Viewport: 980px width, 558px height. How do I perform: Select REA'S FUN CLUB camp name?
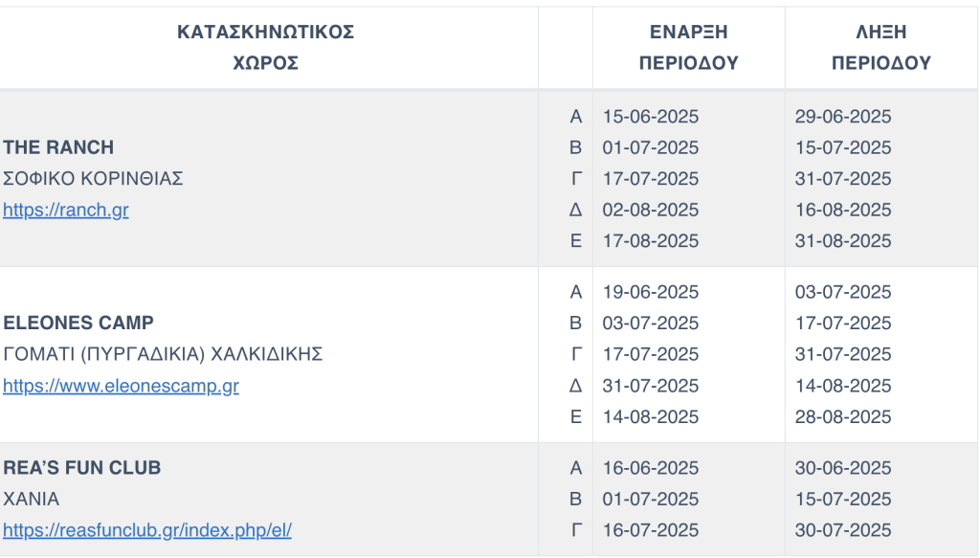[82, 468]
